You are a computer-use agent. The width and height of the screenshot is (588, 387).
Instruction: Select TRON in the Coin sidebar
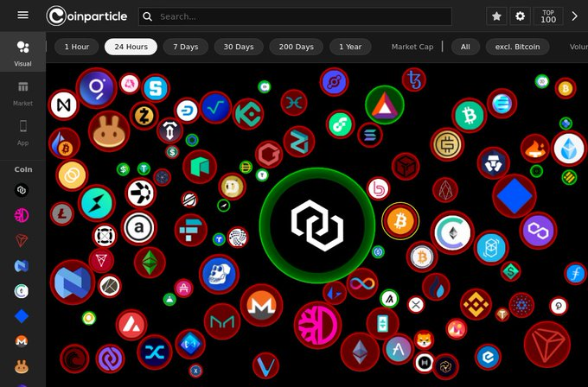coord(22,240)
